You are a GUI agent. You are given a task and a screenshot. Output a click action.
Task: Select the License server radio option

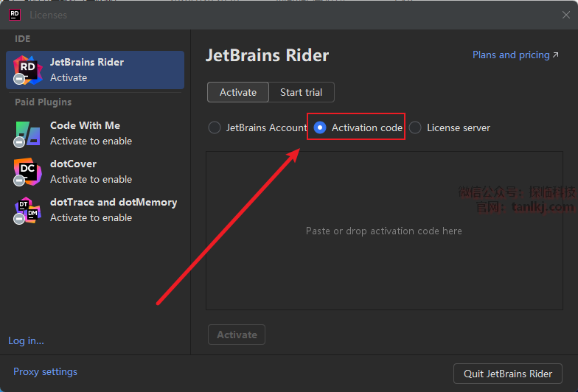[x=415, y=127]
